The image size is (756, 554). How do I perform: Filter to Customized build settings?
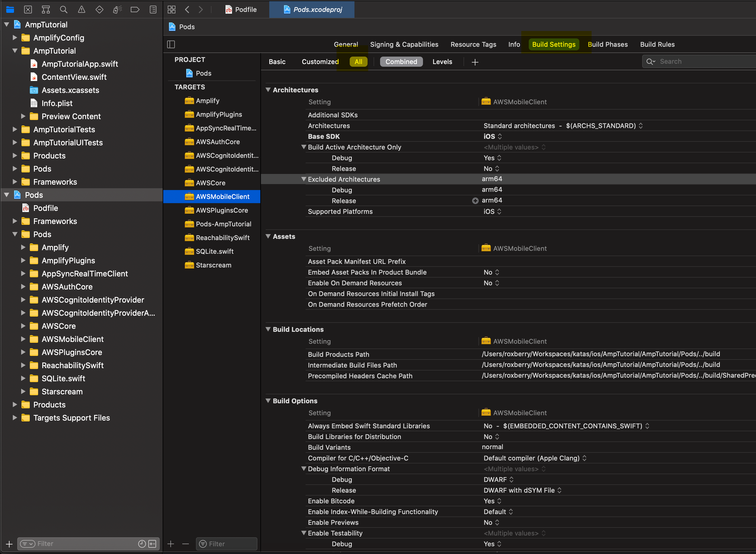320,62
